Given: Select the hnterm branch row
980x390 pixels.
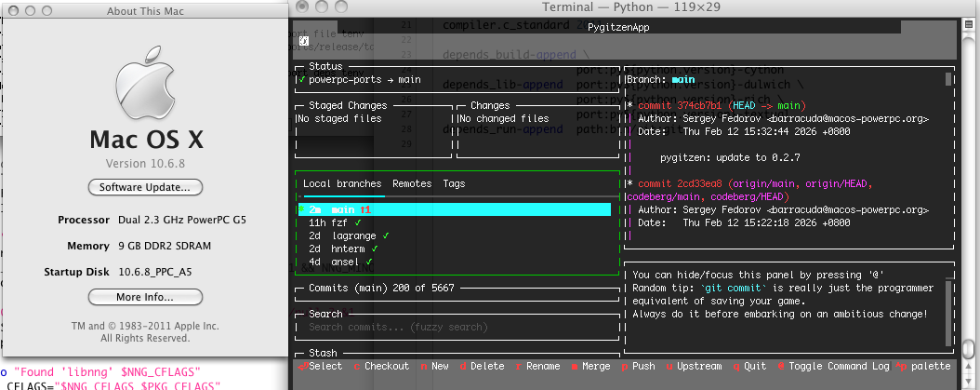Looking at the screenshot, I should [x=455, y=249].
